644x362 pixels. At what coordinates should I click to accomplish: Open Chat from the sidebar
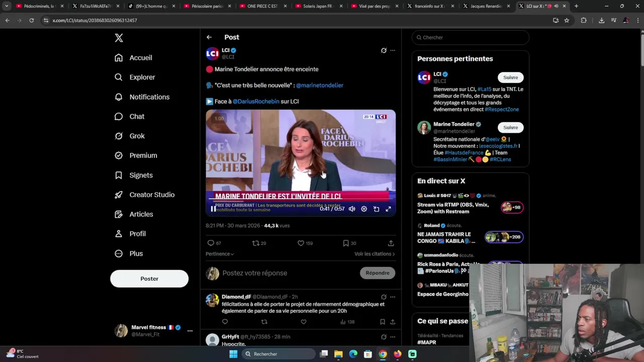(129, 117)
